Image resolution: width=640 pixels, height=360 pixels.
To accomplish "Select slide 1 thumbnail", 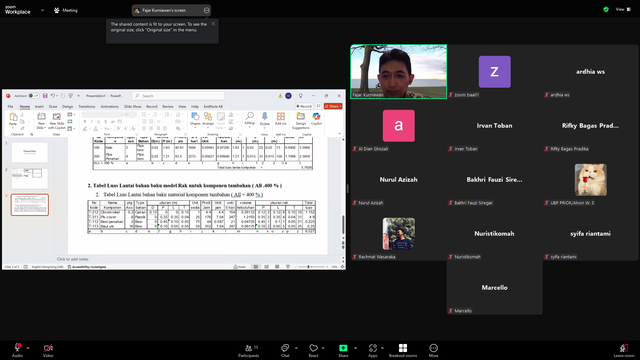I will 30,152.
